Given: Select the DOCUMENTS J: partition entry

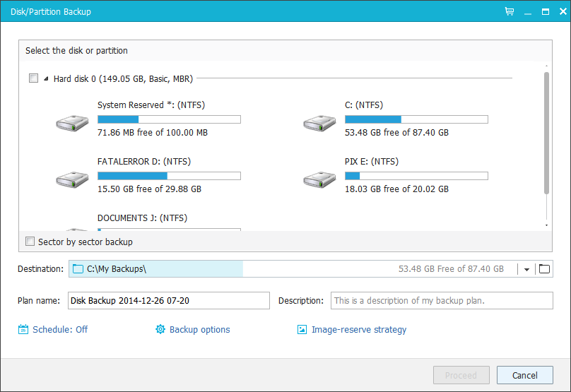Looking at the screenshot, I should point(142,218).
